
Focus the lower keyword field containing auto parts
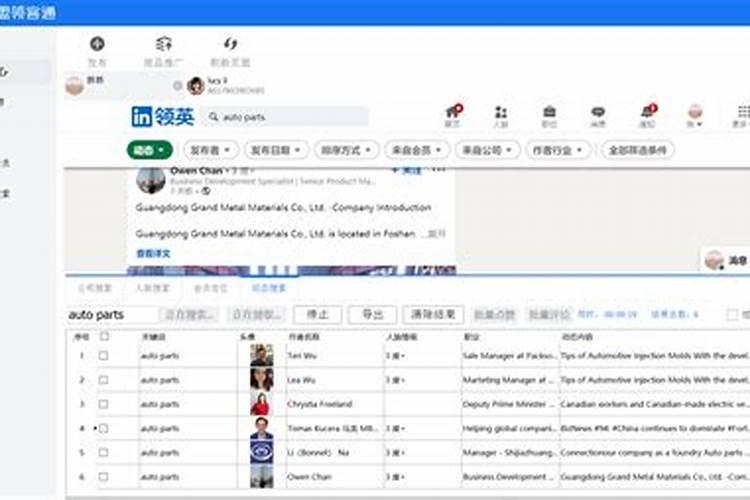coord(111,314)
